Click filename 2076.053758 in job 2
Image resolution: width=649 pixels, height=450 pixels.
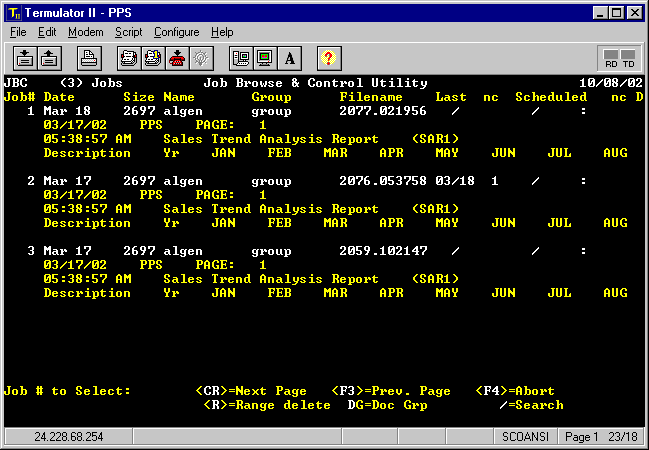click(x=383, y=181)
